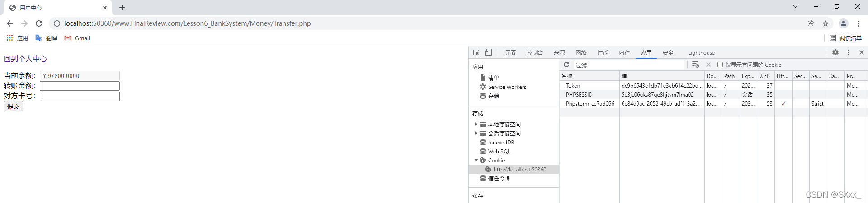This screenshot has width=868, height=203.
Task: Focus the 对方卡号 input field
Action: [80, 96]
